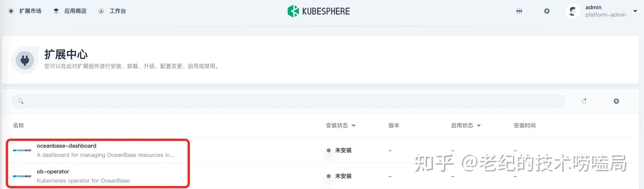
Task: Switch to 扩展市场 in the top menu
Action: point(30,11)
